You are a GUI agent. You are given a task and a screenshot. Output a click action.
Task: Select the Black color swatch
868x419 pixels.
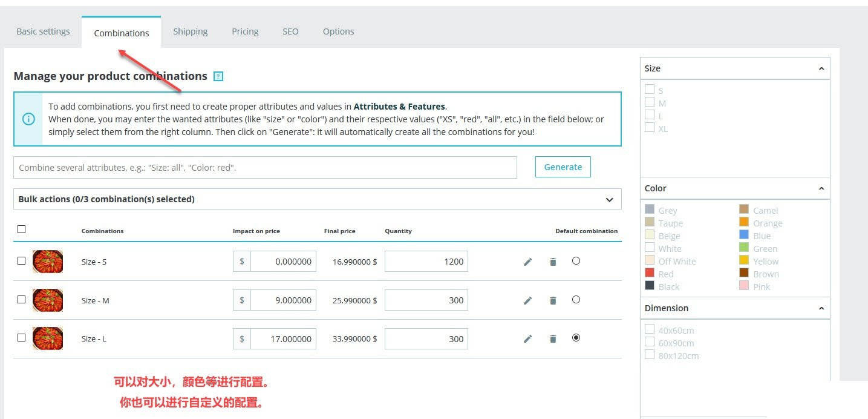650,286
